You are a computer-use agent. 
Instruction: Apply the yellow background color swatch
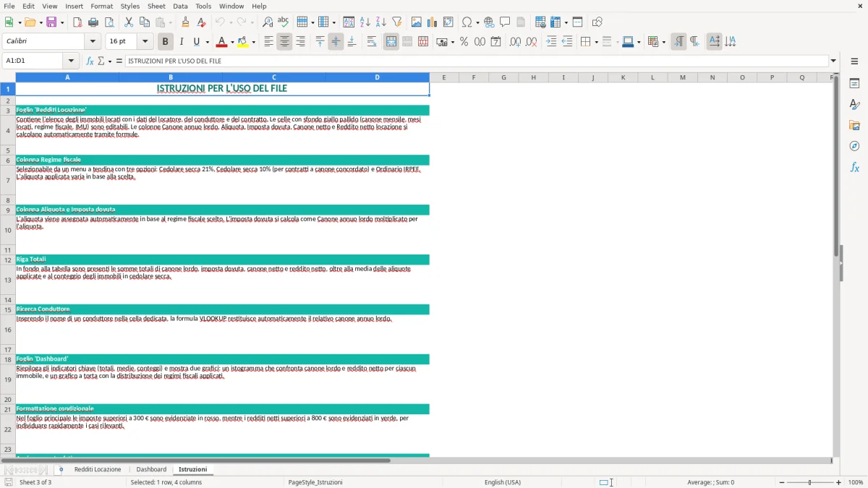[x=242, y=42]
